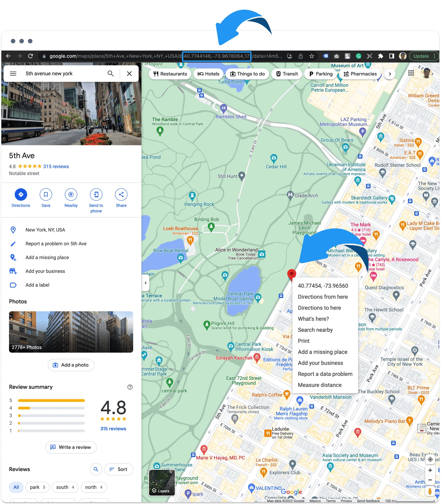Click the browser Update button
The image size is (441, 504).
point(424,56)
